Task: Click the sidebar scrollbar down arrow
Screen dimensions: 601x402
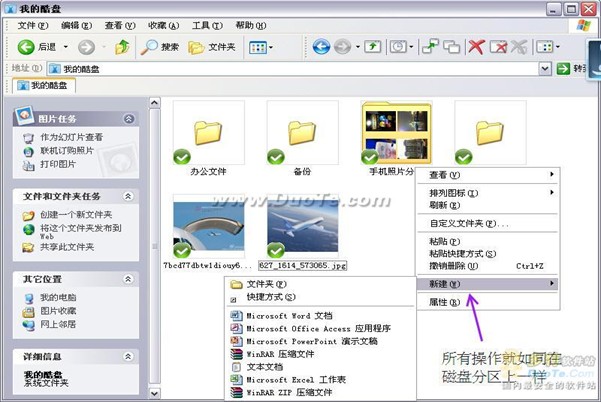Action: coord(154,393)
